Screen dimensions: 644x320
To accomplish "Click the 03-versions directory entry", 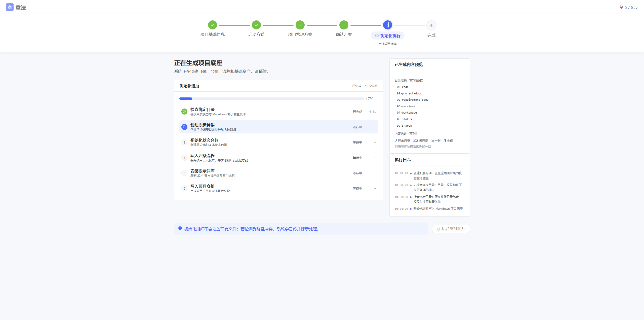I will [x=406, y=106].
